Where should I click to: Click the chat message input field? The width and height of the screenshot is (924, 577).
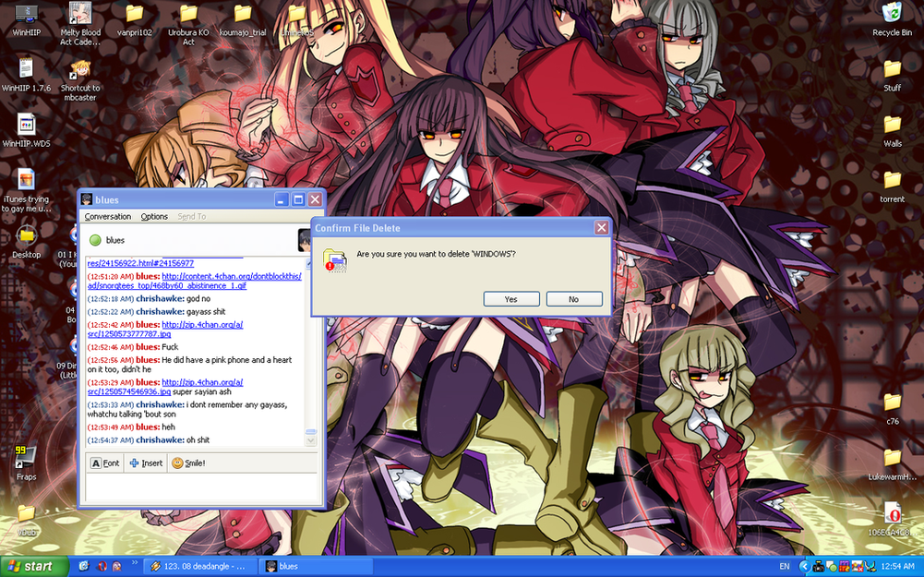point(201,487)
